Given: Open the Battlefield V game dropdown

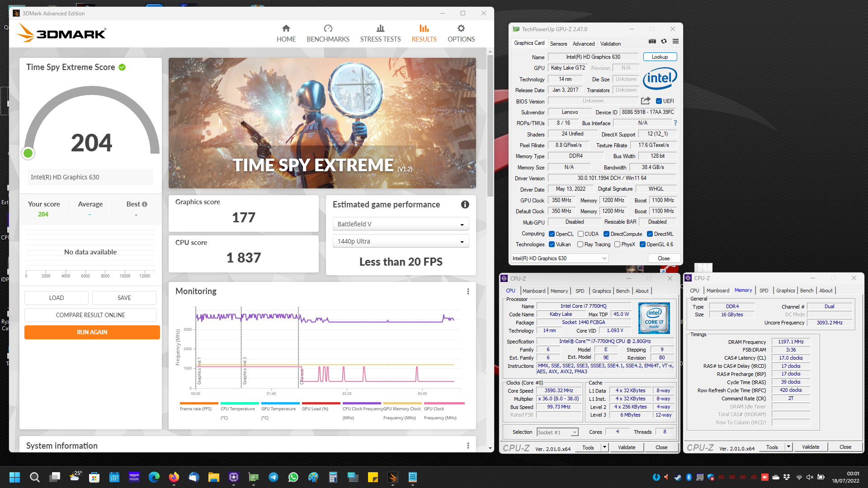Looking at the screenshot, I should [401, 224].
